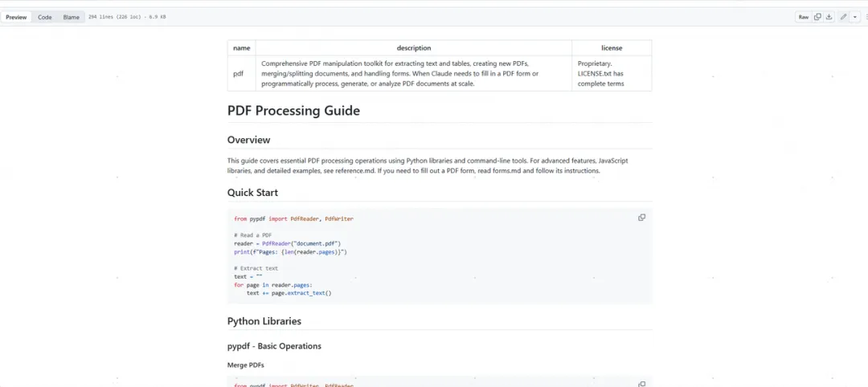Click the 'This guide covers essential' paragraph
This screenshot has height=387, width=868.
click(x=428, y=166)
